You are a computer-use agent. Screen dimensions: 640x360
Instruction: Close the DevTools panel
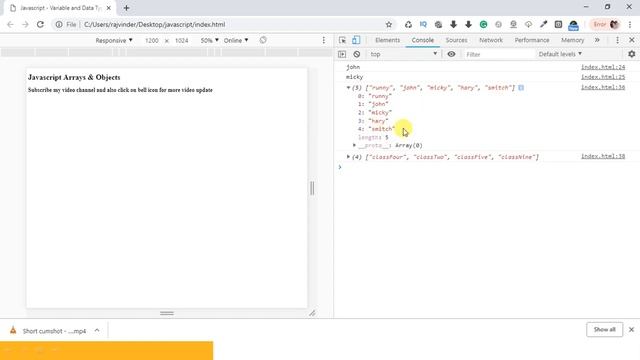631,40
